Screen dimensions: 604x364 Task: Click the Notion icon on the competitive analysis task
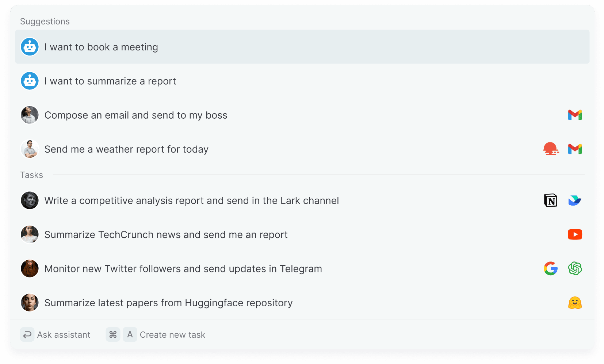tap(551, 200)
